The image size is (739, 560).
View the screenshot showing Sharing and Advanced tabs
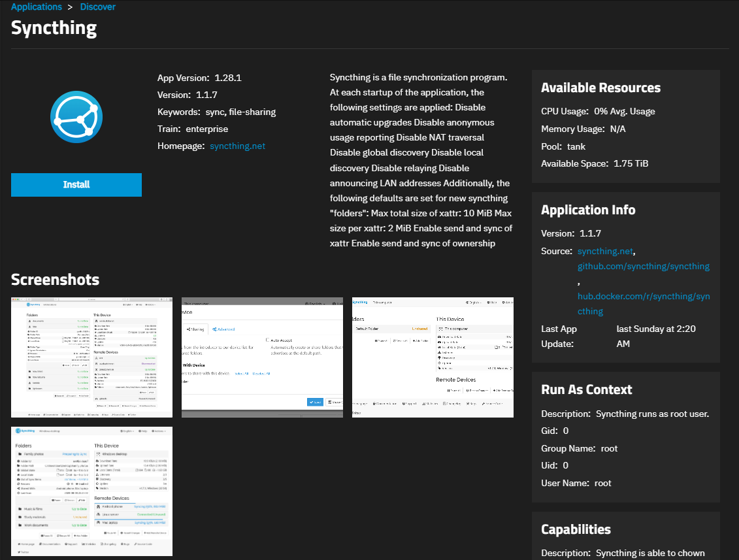(263, 357)
